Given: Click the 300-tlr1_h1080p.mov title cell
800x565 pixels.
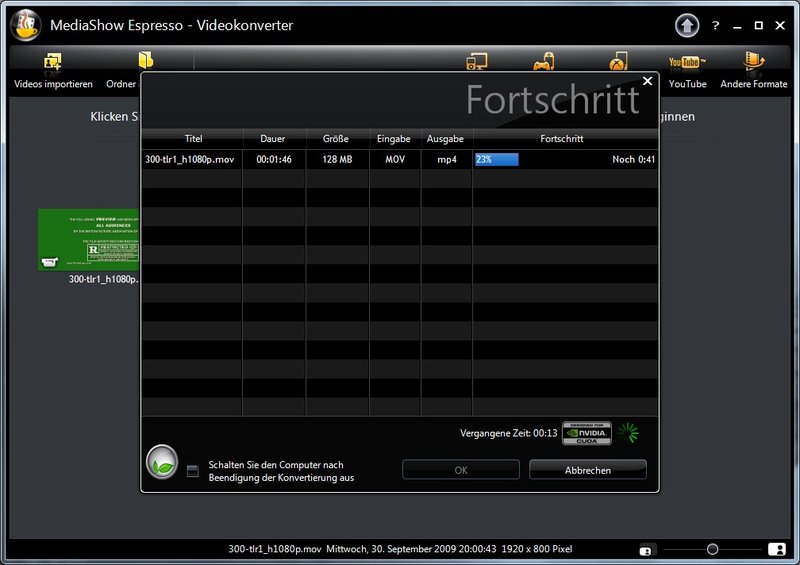Looking at the screenshot, I should 190,160.
